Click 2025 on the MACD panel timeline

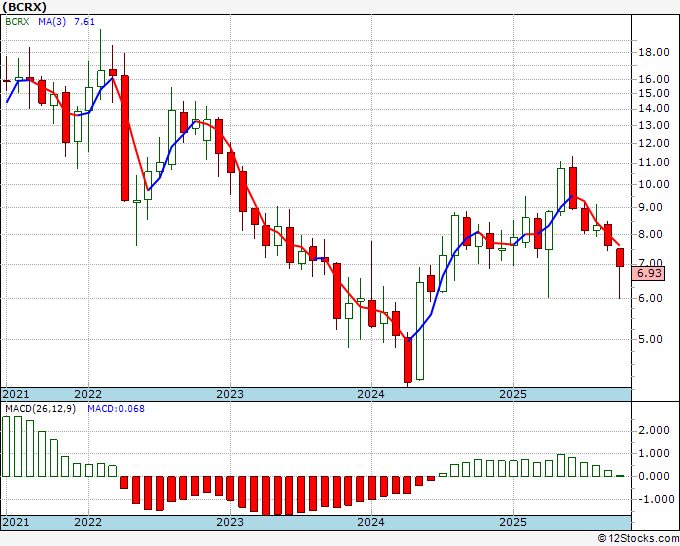[x=513, y=522]
